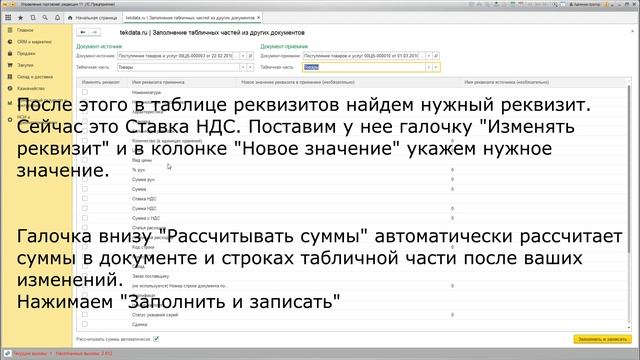The image size is (640, 360).
Task: Open Главное section
Action: pyautogui.click(x=25, y=30)
